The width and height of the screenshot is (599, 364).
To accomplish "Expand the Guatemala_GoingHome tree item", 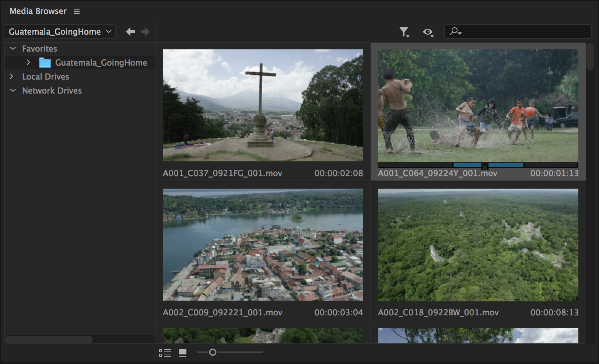I will tap(28, 62).
